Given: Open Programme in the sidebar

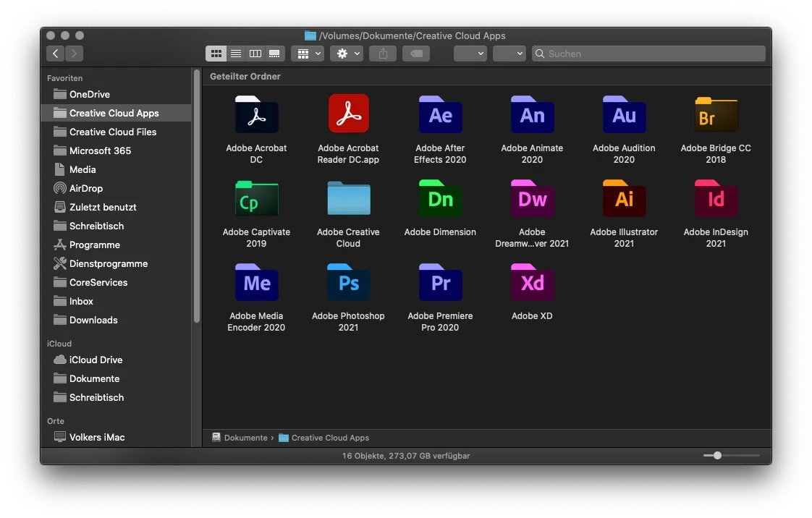Looking at the screenshot, I should click(x=116, y=245).
